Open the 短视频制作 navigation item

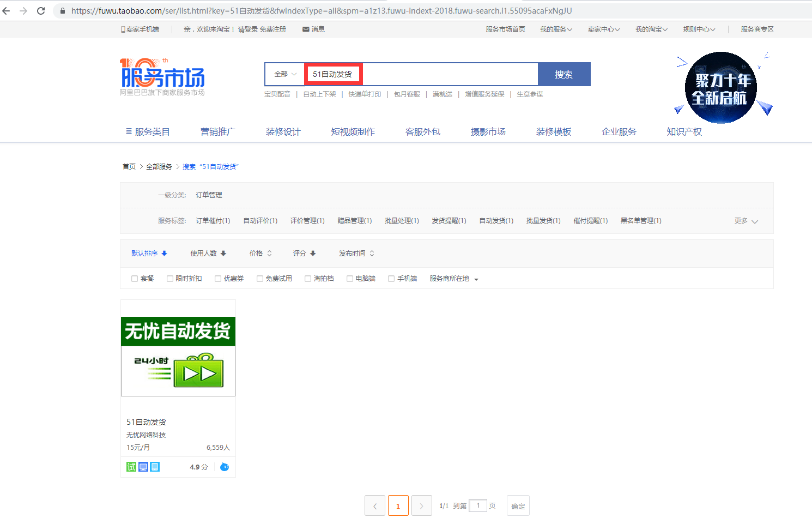(x=353, y=132)
